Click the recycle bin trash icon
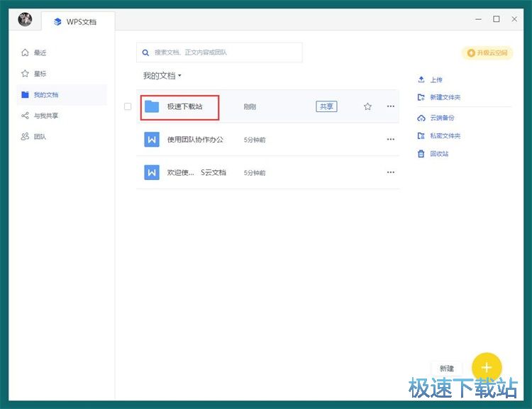 (x=421, y=154)
